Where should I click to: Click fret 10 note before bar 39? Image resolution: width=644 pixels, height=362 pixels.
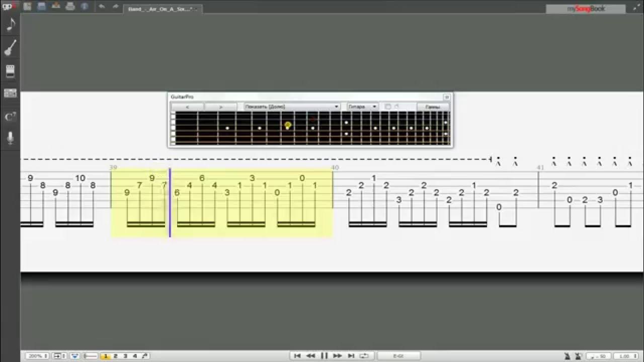[x=80, y=178]
